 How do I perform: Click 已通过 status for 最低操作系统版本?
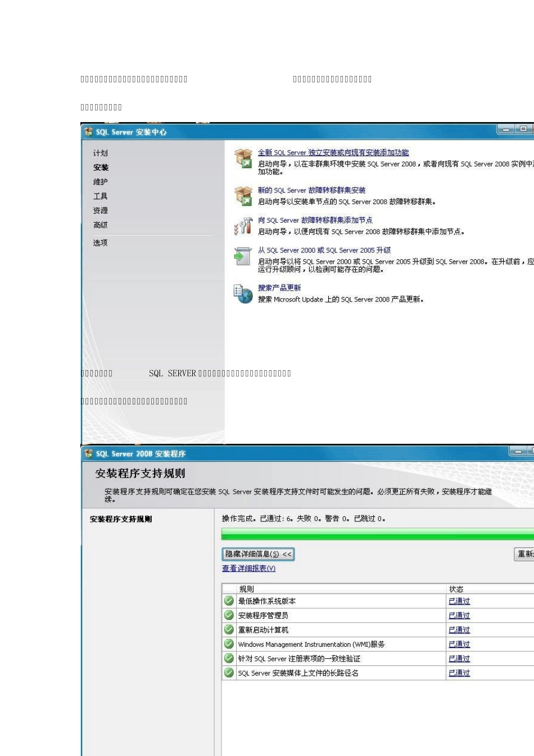[459, 601]
